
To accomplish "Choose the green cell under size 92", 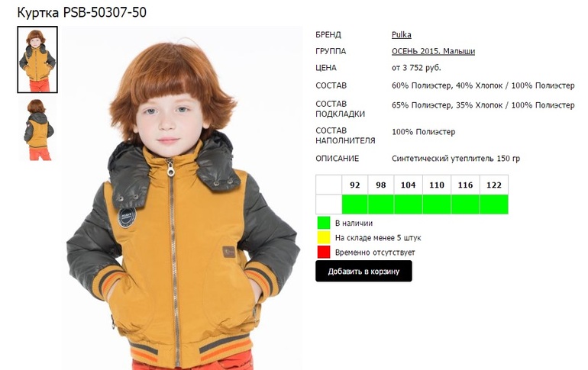I will click(x=355, y=204).
